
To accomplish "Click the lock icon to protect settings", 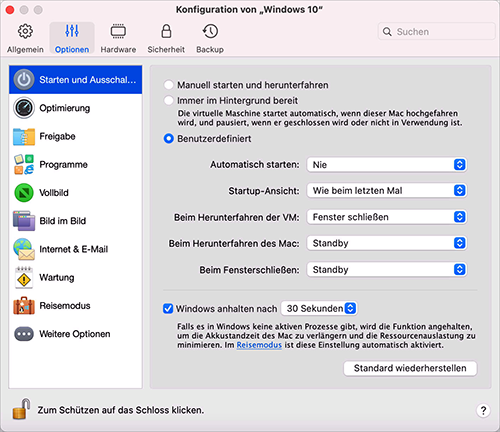I will pos(21,409).
